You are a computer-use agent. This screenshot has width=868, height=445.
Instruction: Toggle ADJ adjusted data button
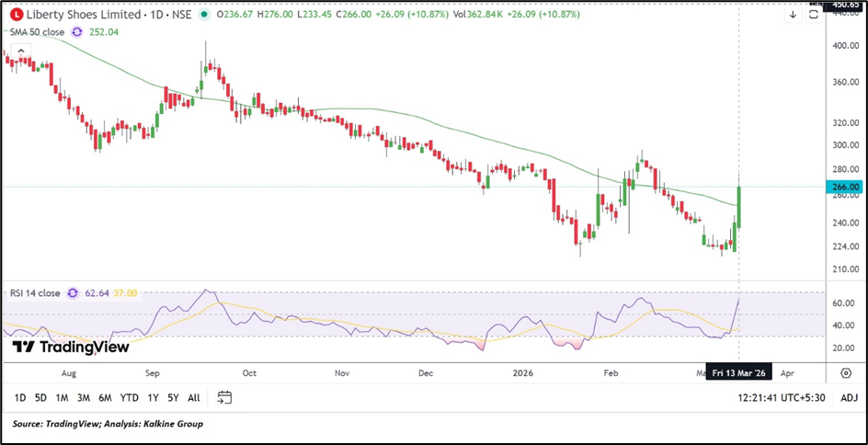(x=849, y=397)
